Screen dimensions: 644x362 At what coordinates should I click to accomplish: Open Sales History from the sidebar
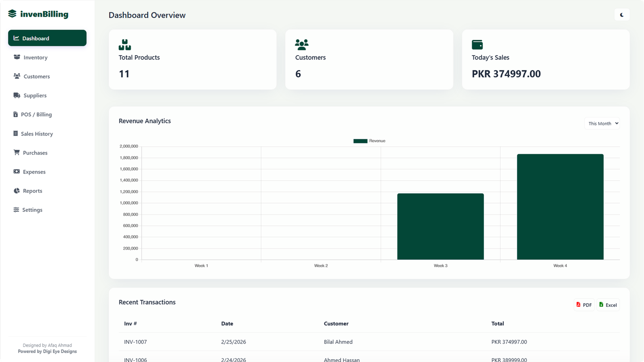pos(37,134)
